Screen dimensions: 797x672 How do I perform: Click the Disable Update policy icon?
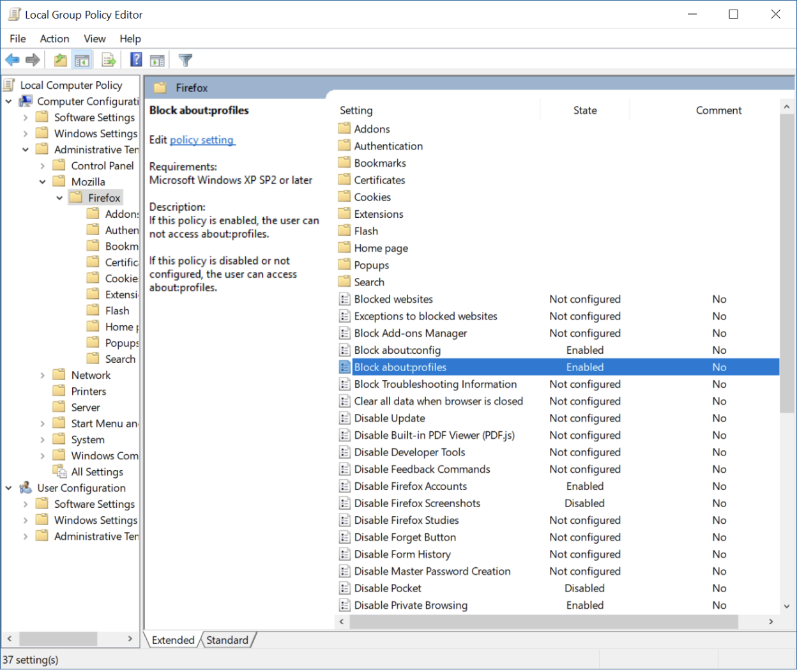344,418
